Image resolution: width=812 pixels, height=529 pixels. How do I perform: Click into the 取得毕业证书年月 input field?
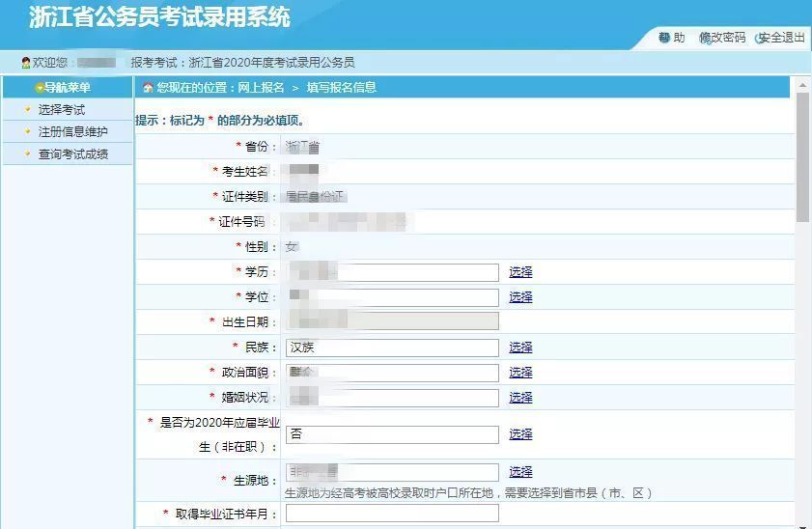click(x=392, y=514)
